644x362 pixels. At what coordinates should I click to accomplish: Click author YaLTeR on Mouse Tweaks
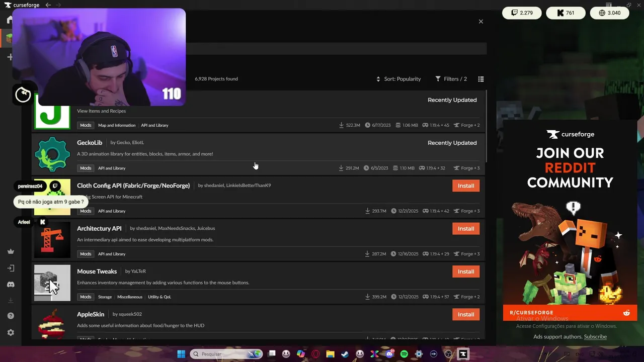[x=138, y=271]
